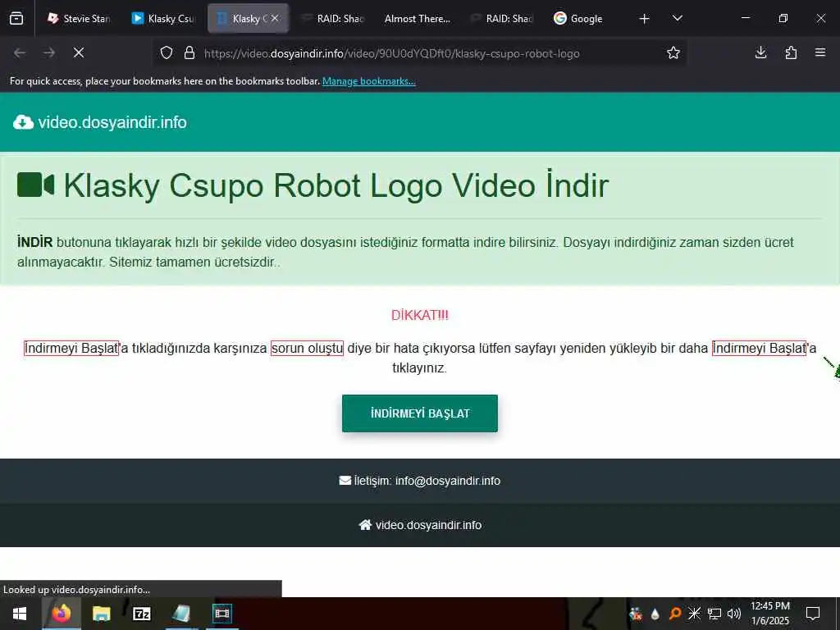Image resolution: width=840 pixels, height=630 pixels.
Task: Open the notepad app taskbar icon
Action: (181, 614)
